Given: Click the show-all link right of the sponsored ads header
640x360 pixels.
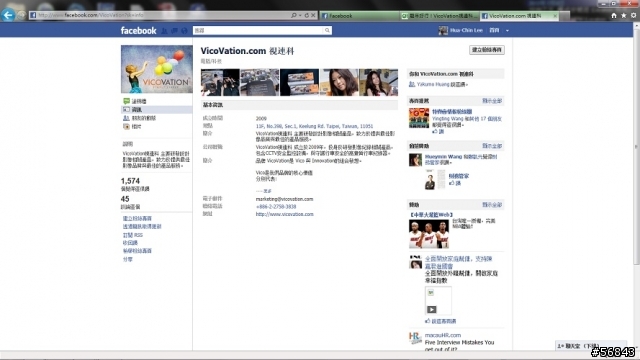Looking at the screenshot, I should tap(492, 204).
